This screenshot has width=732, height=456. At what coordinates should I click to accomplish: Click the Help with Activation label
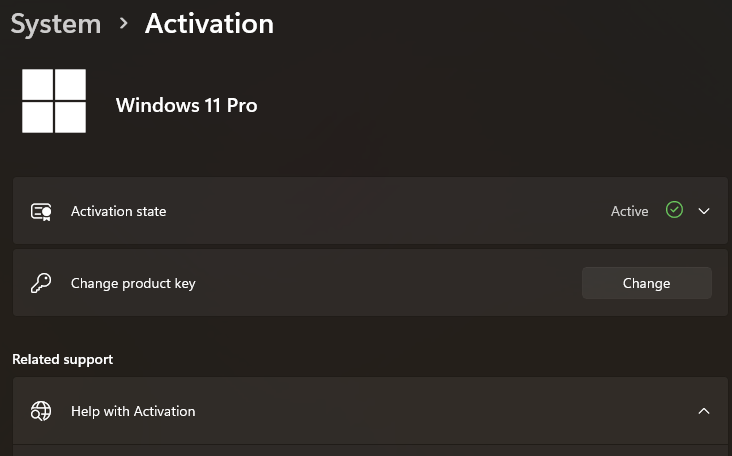[133, 411]
